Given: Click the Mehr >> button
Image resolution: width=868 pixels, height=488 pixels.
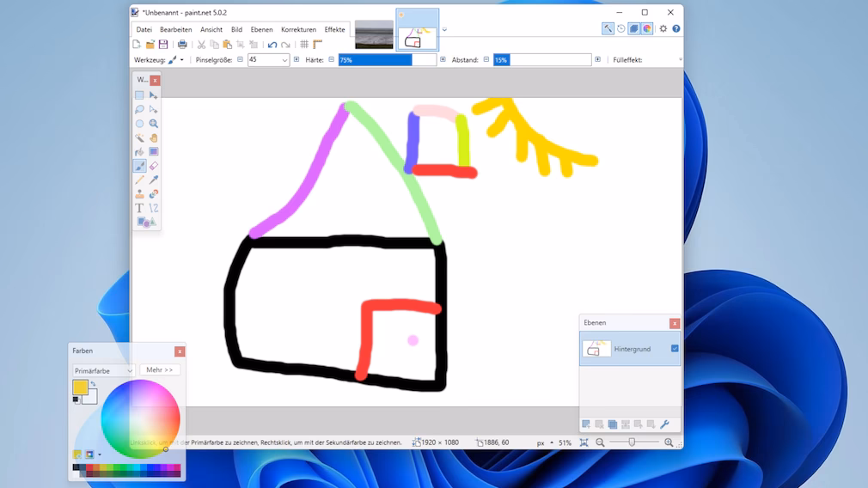Looking at the screenshot, I should (x=160, y=369).
